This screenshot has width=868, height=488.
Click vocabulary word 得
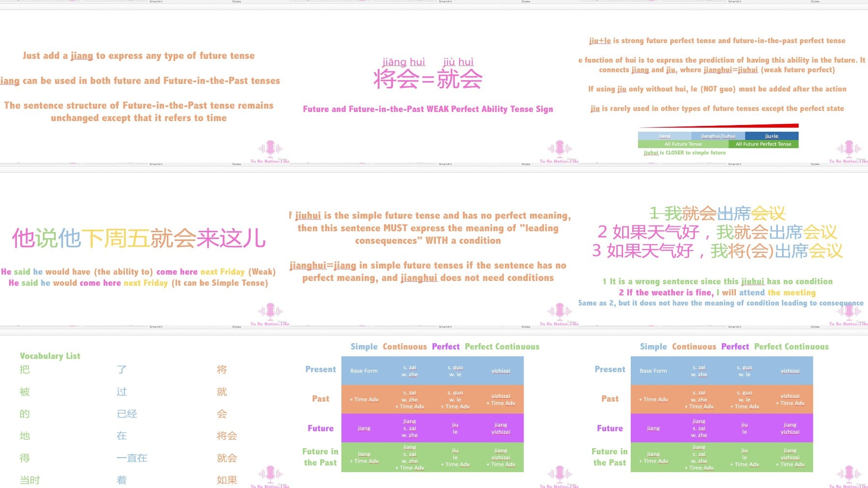[25, 458]
